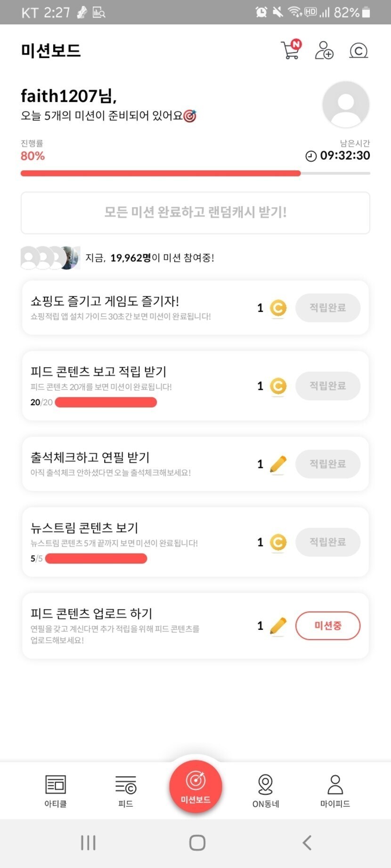Tap the profile avatar picture
This screenshot has width=391, height=868.
click(x=346, y=104)
